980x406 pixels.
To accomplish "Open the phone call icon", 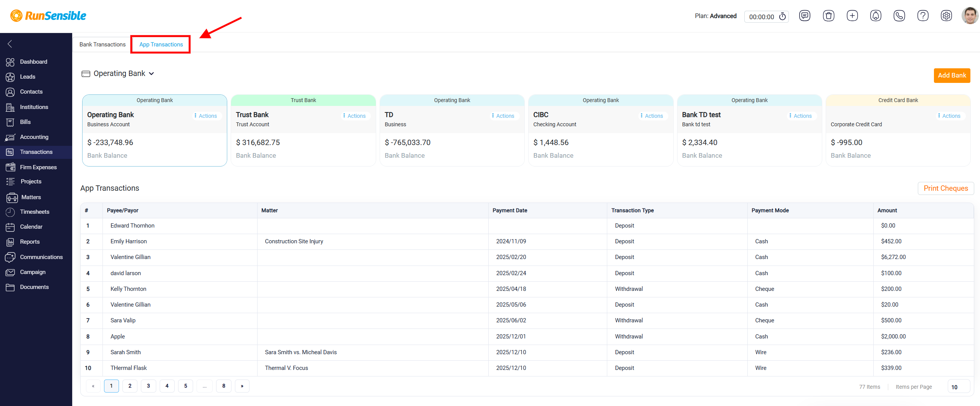I will [899, 16].
